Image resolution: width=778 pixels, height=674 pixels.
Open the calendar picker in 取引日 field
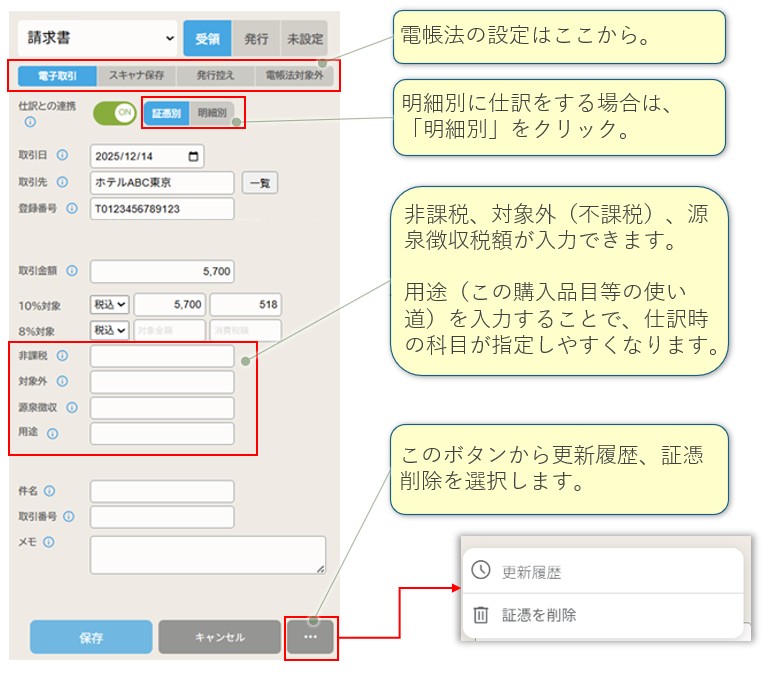[194, 156]
